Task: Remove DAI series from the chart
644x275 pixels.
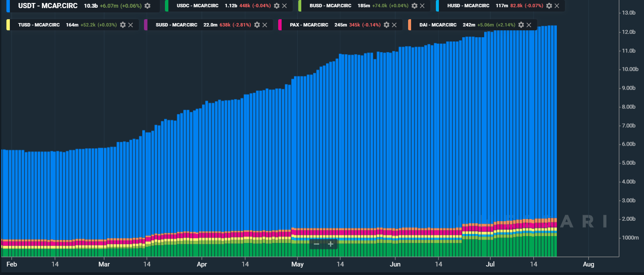Action: point(529,25)
